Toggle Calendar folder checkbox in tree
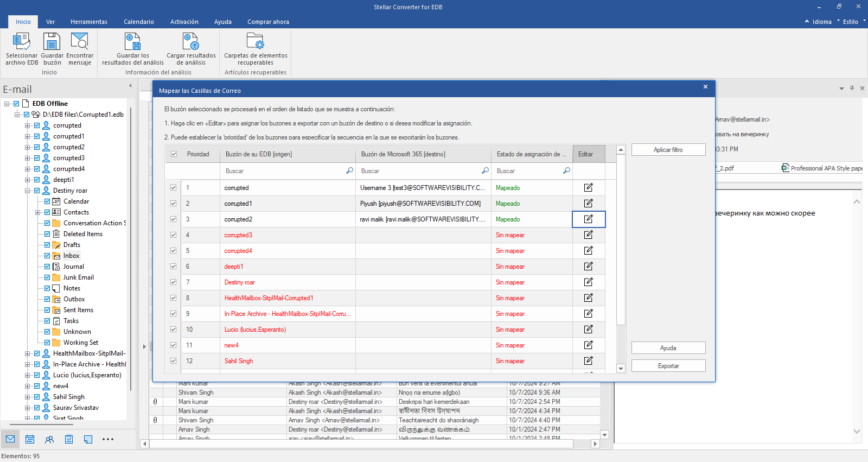 (47, 201)
